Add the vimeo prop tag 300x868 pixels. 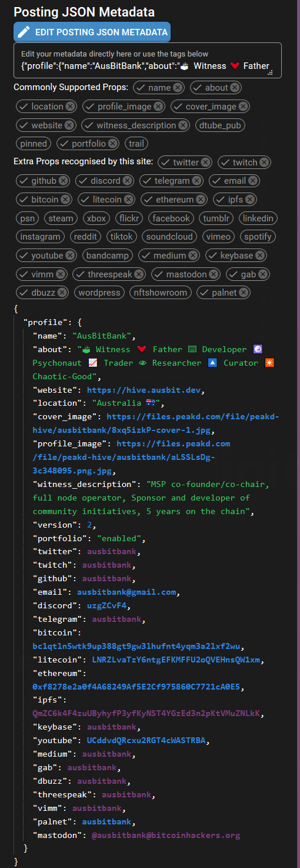click(219, 237)
